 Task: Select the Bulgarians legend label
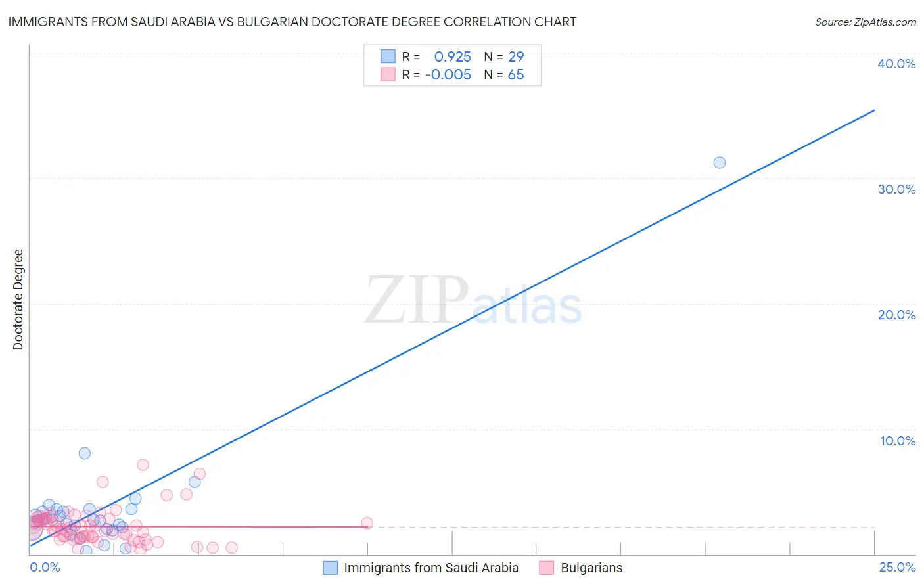pyautogui.click(x=591, y=568)
